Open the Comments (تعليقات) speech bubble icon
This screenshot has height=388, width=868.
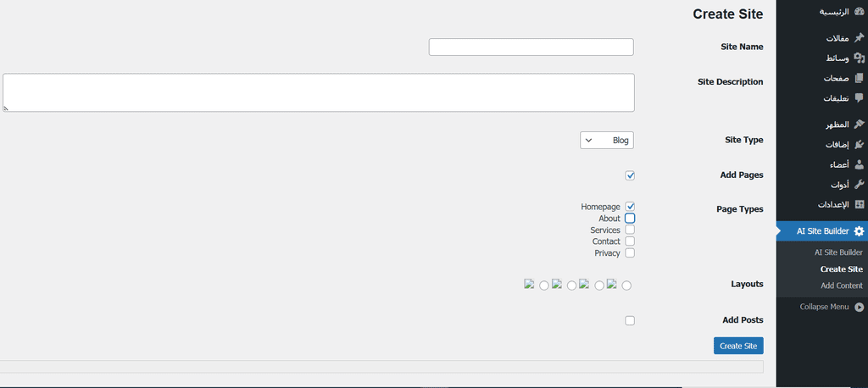point(859,98)
